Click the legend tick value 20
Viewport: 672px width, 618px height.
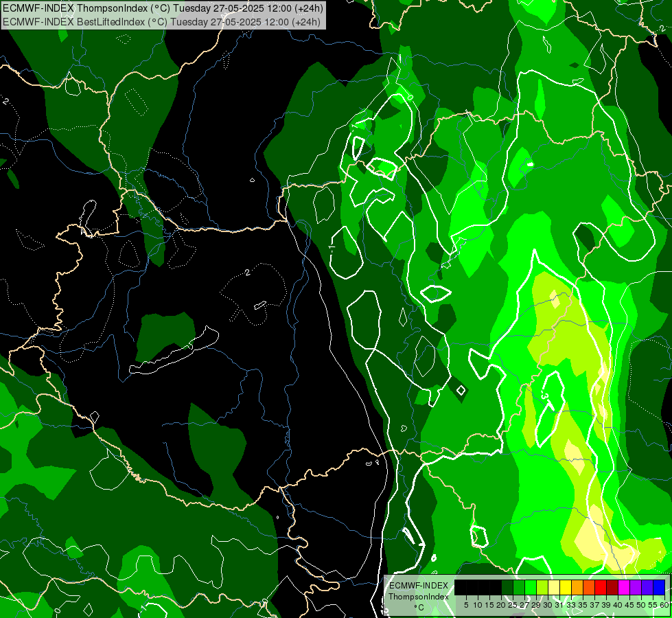click(502, 605)
